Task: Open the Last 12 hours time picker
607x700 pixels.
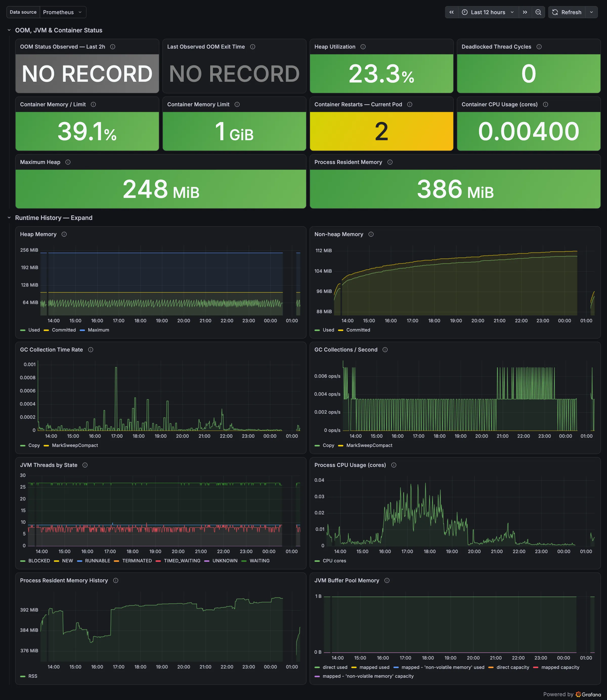Action: coord(488,12)
